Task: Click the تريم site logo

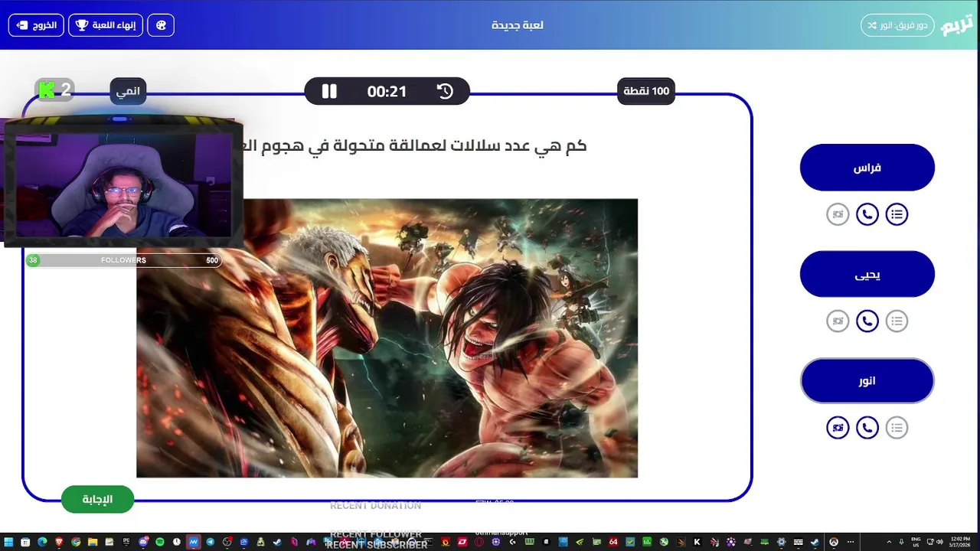Action: click(x=957, y=25)
